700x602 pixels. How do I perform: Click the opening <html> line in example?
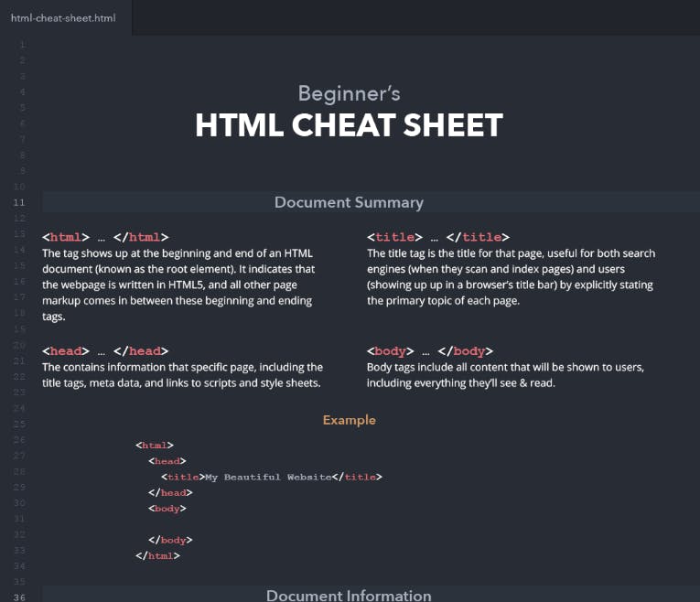point(155,445)
